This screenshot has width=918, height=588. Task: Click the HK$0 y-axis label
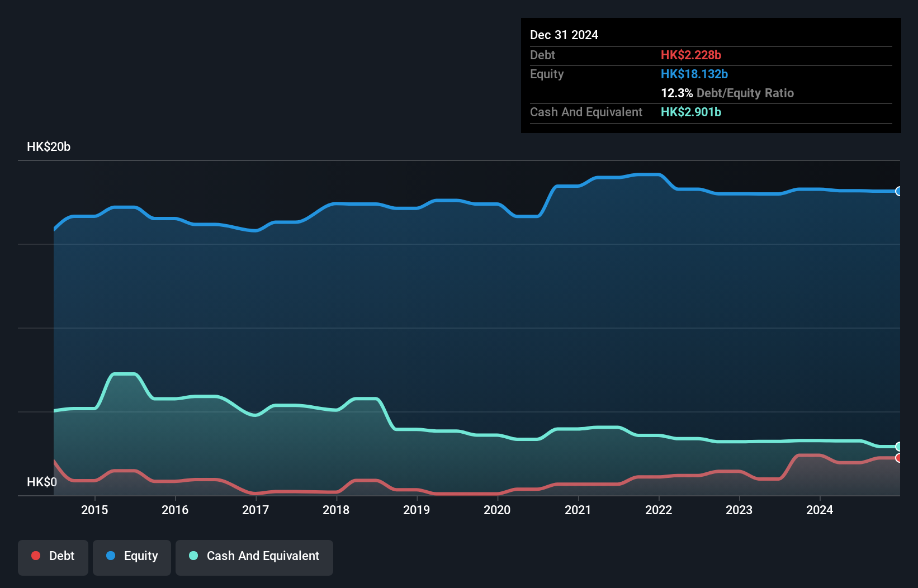tap(42, 482)
